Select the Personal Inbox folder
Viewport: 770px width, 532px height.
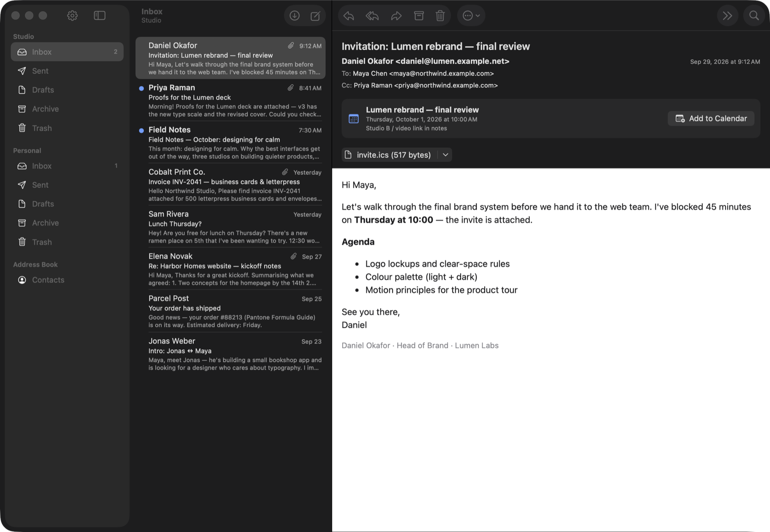click(x=67, y=166)
